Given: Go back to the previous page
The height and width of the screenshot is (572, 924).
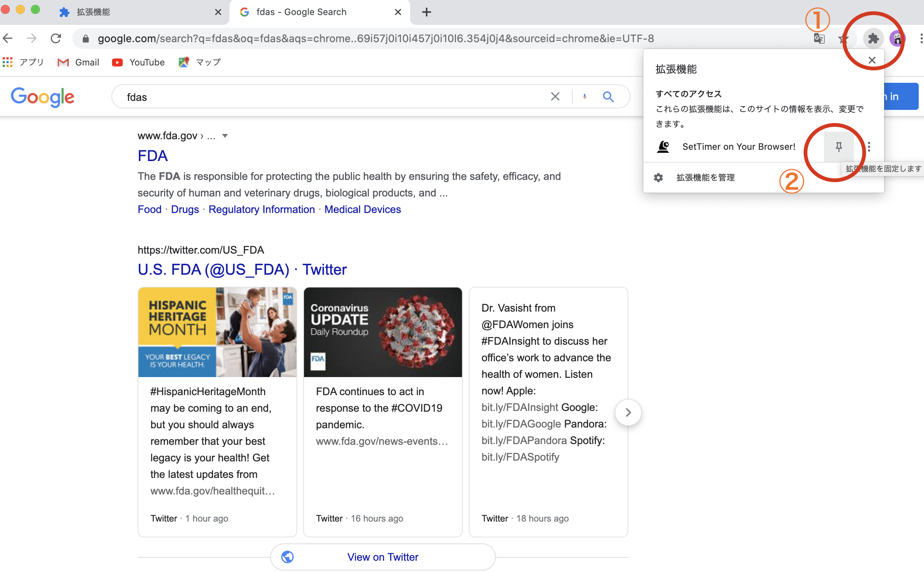Looking at the screenshot, I should (x=8, y=38).
